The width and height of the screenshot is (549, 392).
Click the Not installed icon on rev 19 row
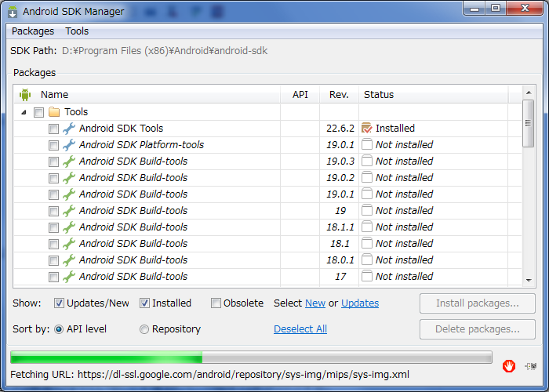click(366, 210)
